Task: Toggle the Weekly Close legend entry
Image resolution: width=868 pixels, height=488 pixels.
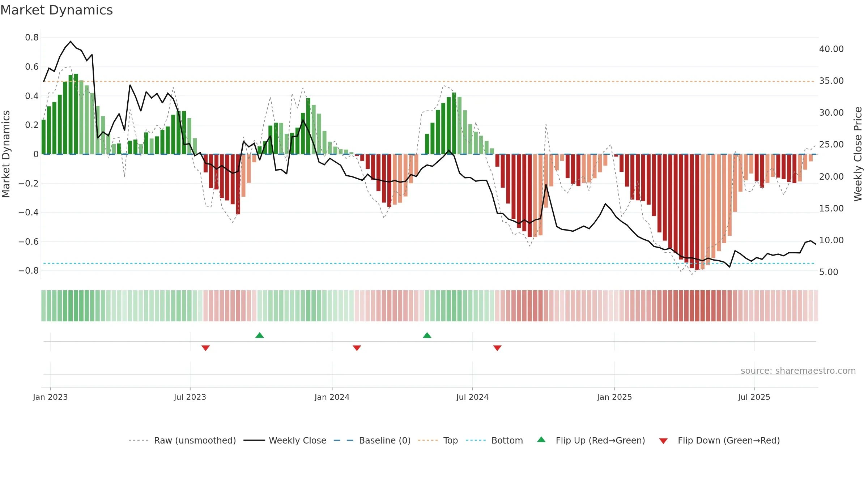Action: click(285, 440)
